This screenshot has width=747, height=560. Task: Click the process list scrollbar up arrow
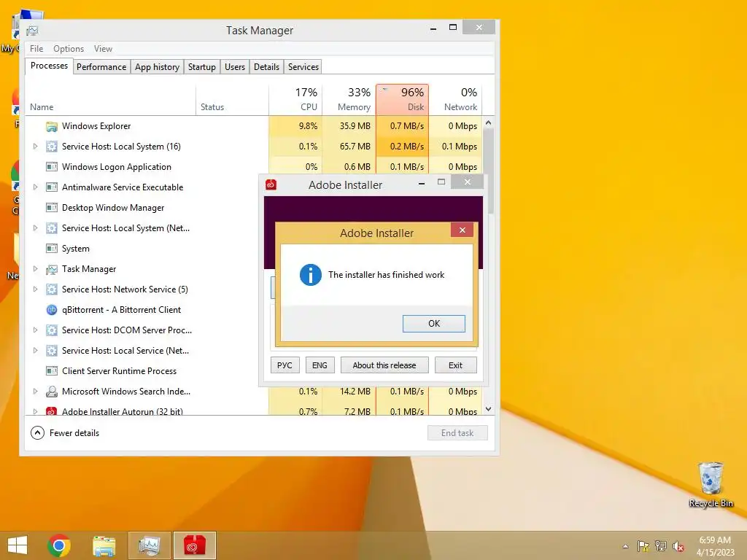coord(488,122)
